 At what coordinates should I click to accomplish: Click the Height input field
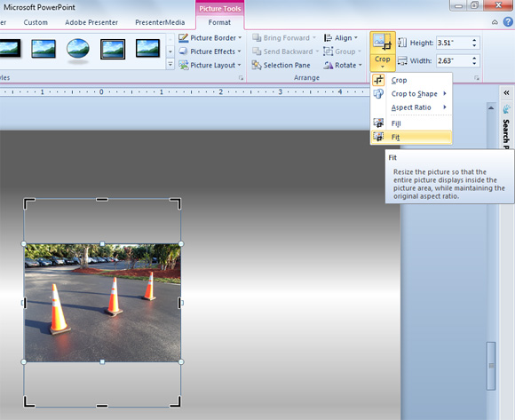453,43
